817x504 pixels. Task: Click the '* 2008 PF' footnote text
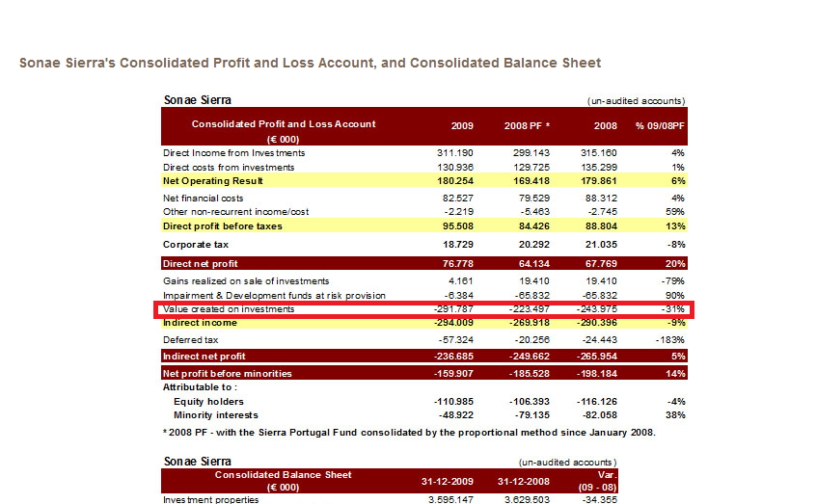coord(409,432)
